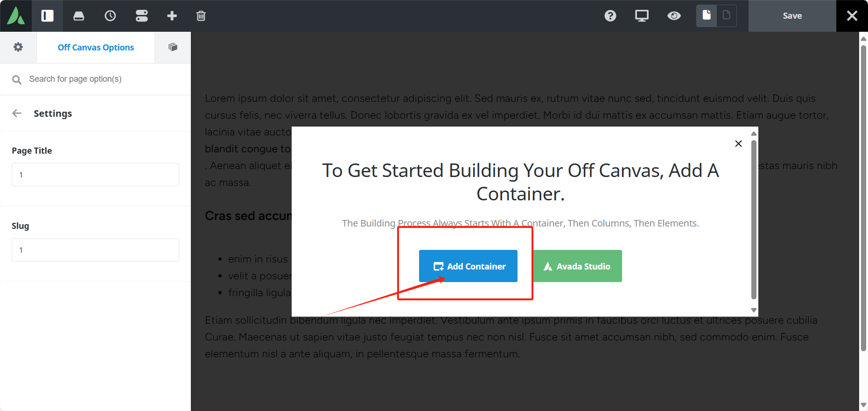Viewport: 868px width, 411px height.
Task: Toggle the empty document view mode
Action: (726, 15)
